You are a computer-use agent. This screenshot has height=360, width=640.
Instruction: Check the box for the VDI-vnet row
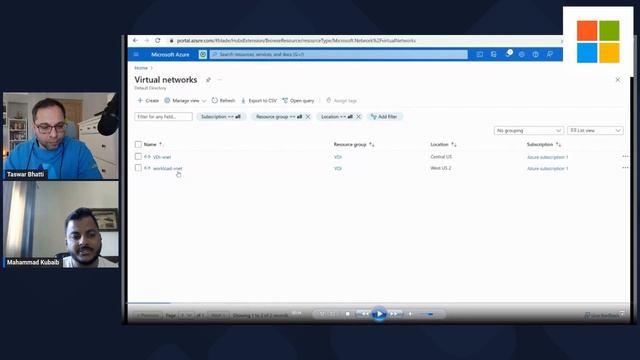[x=138, y=156]
